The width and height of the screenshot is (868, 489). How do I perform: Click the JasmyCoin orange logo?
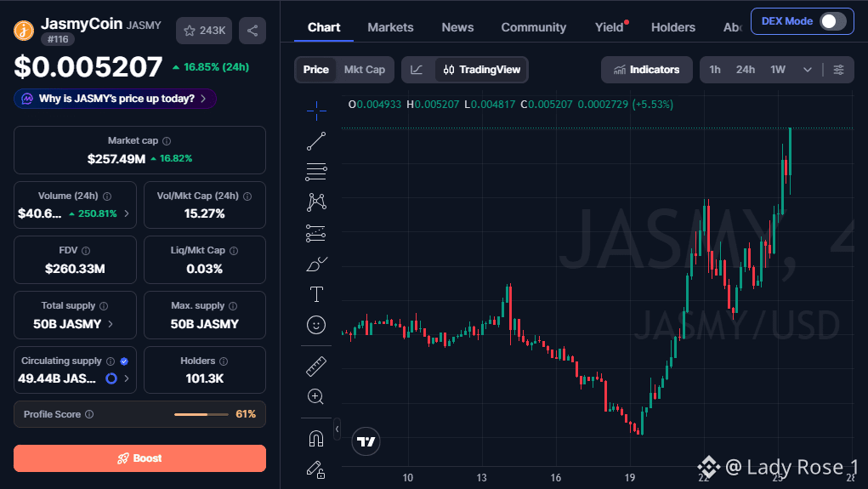(x=24, y=30)
